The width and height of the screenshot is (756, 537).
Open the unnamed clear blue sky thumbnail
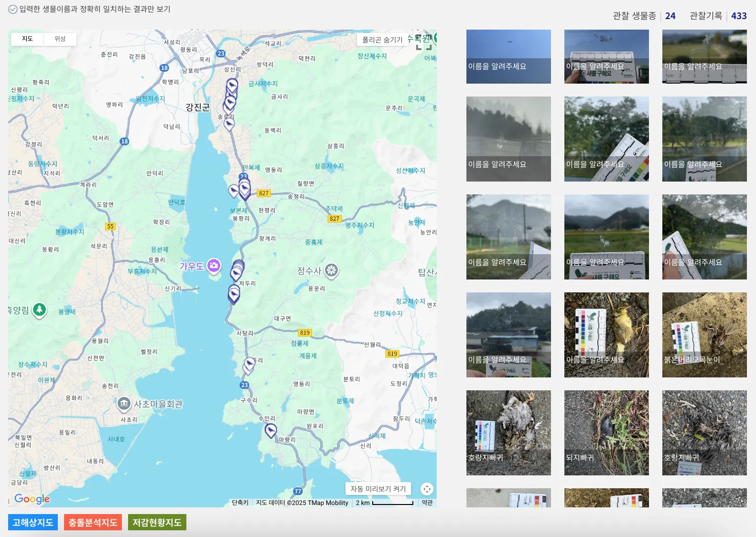pos(508,56)
